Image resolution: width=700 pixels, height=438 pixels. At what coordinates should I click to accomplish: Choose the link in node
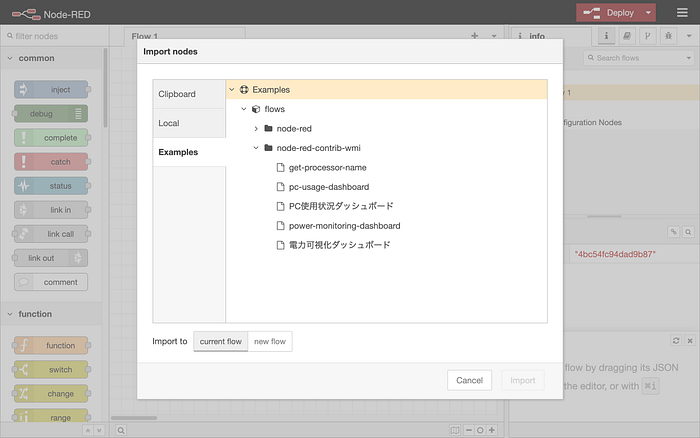pos(51,210)
